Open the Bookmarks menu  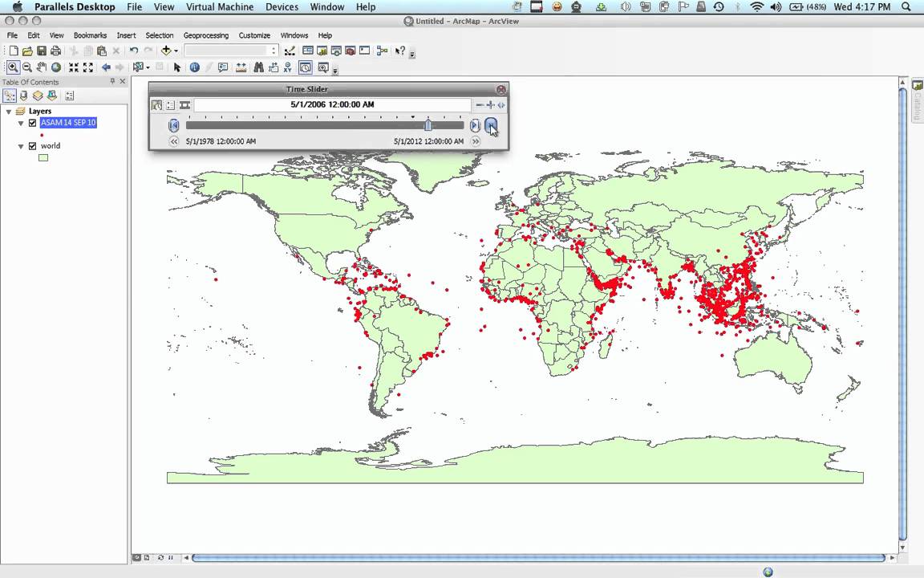point(90,35)
